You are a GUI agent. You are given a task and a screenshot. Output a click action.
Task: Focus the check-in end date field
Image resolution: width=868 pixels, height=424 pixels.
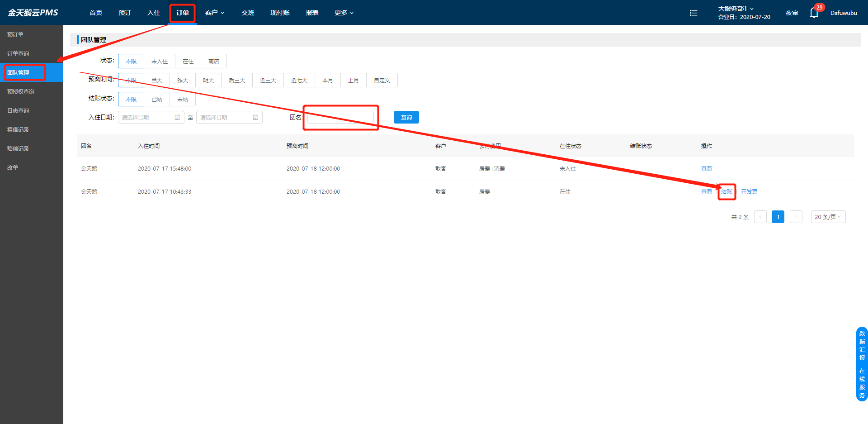[x=229, y=118]
